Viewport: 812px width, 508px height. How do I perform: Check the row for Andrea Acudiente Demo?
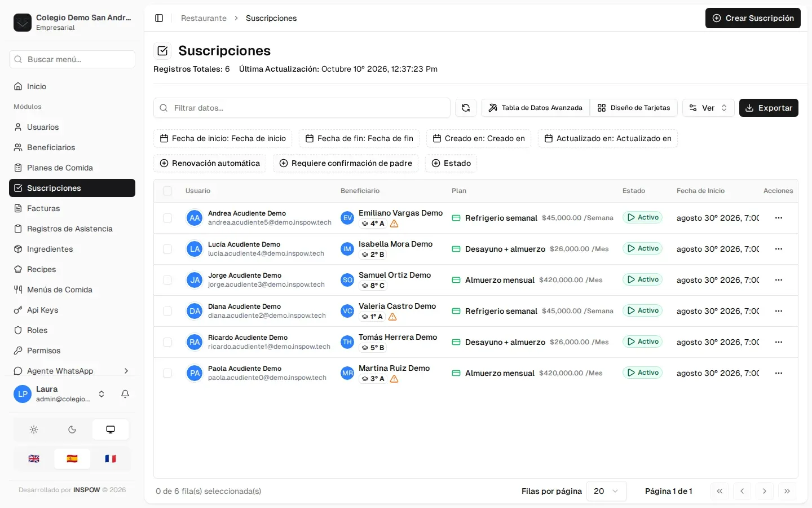[x=167, y=218]
